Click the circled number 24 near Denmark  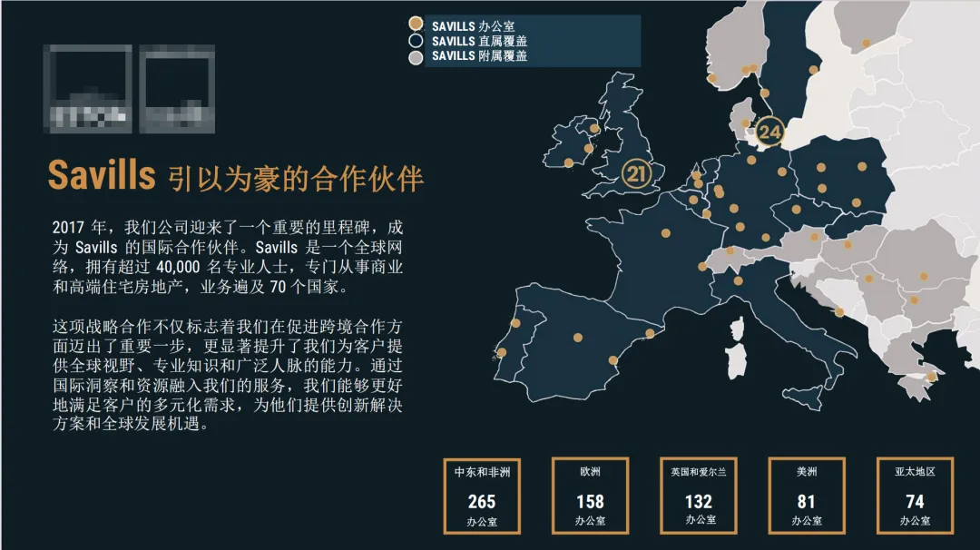click(x=769, y=132)
